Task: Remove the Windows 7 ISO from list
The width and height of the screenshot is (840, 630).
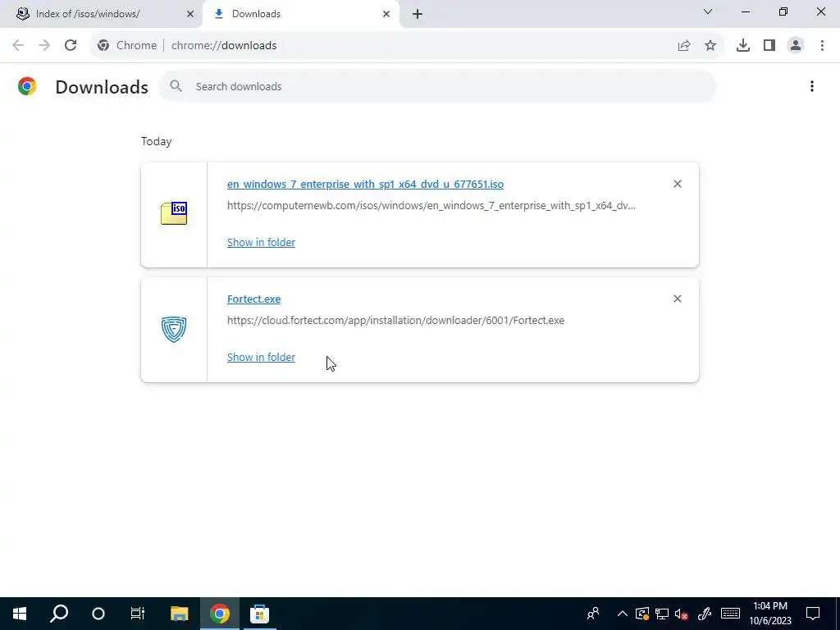Action: click(x=678, y=184)
